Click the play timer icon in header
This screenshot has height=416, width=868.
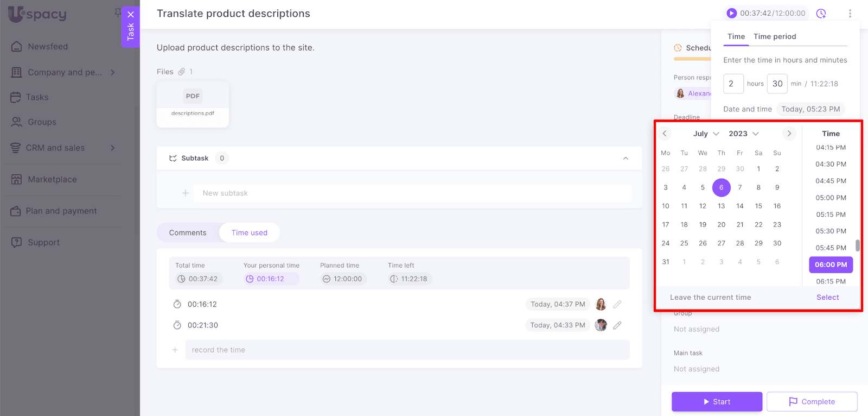[732, 13]
